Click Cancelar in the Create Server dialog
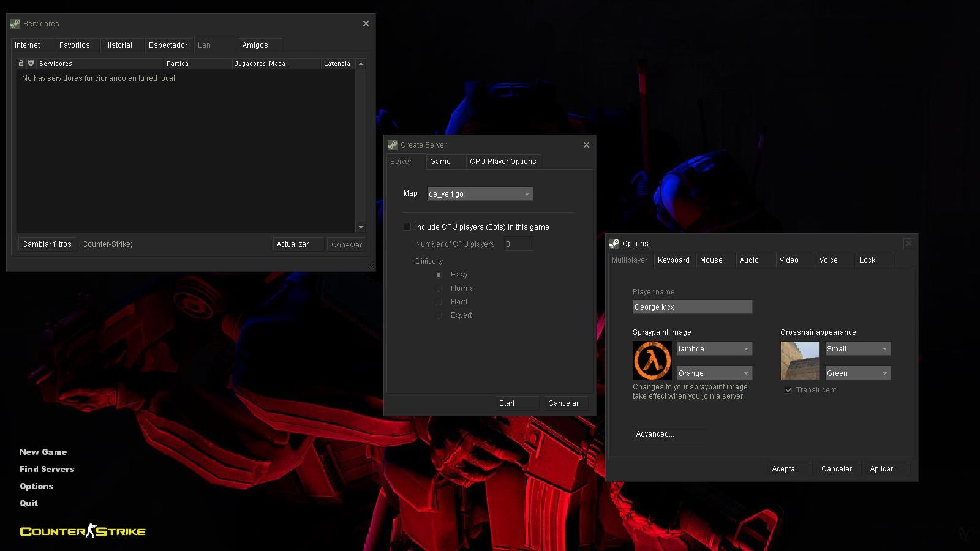The width and height of the screenshot is (980, 551). coord(566,403)
